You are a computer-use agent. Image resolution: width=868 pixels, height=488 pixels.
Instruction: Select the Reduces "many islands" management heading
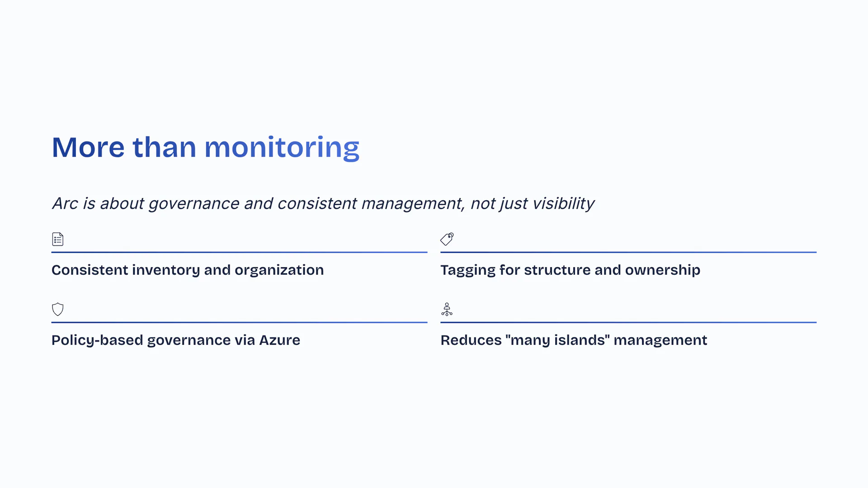click(x=574, y=340)
